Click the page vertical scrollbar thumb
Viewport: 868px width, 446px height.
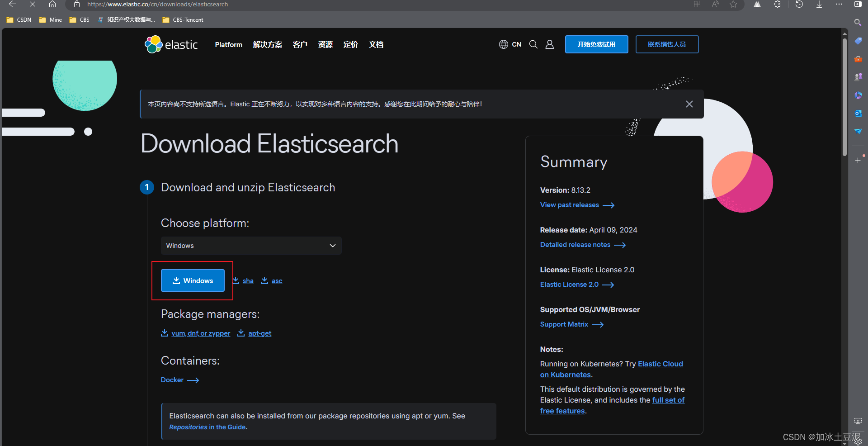[844, 97]
